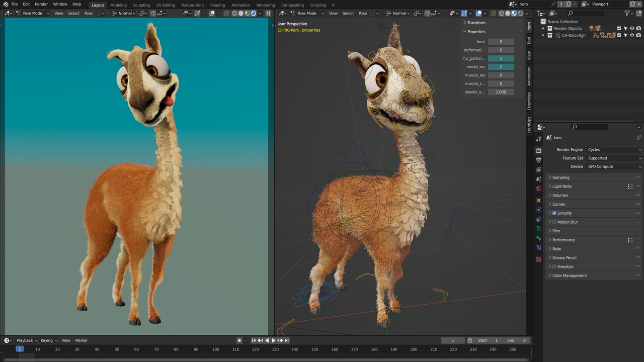Click the shader_e value slider

pyautogui.click(x=501, y=92)
